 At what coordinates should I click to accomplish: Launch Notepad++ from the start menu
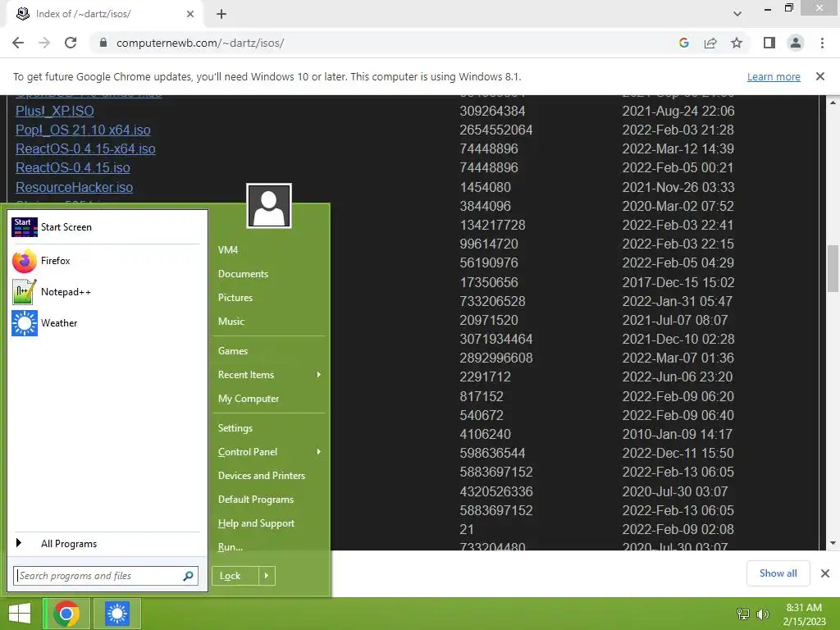click(106, 292)
